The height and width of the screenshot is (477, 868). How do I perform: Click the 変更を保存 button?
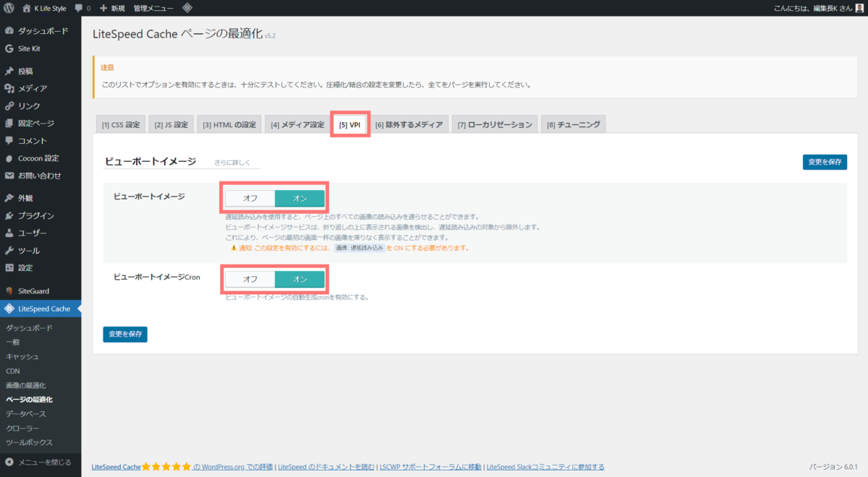tap(825, 162)
